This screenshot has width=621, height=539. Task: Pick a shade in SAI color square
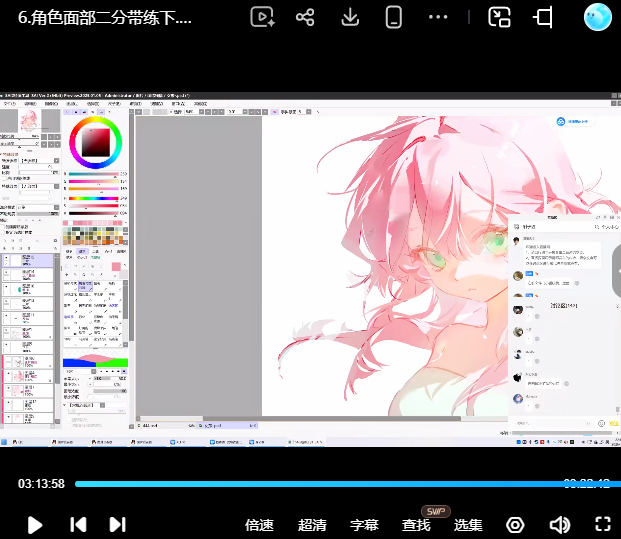point(96,142)
